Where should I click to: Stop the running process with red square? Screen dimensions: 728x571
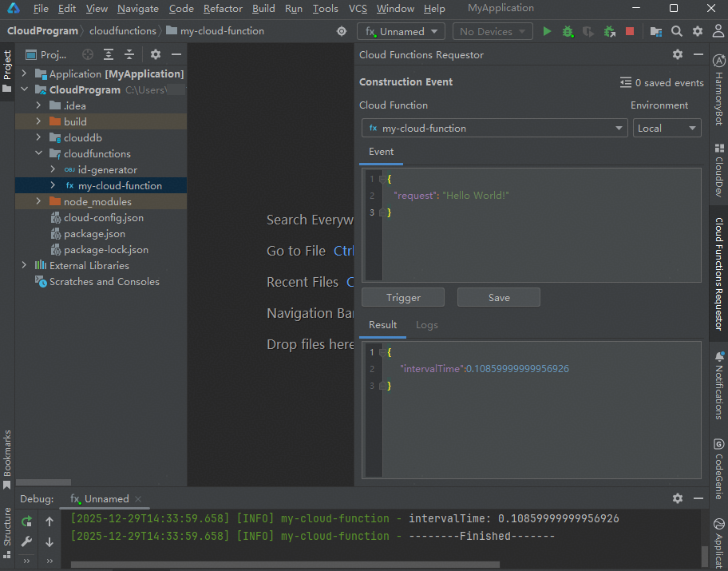coord(630,32)
